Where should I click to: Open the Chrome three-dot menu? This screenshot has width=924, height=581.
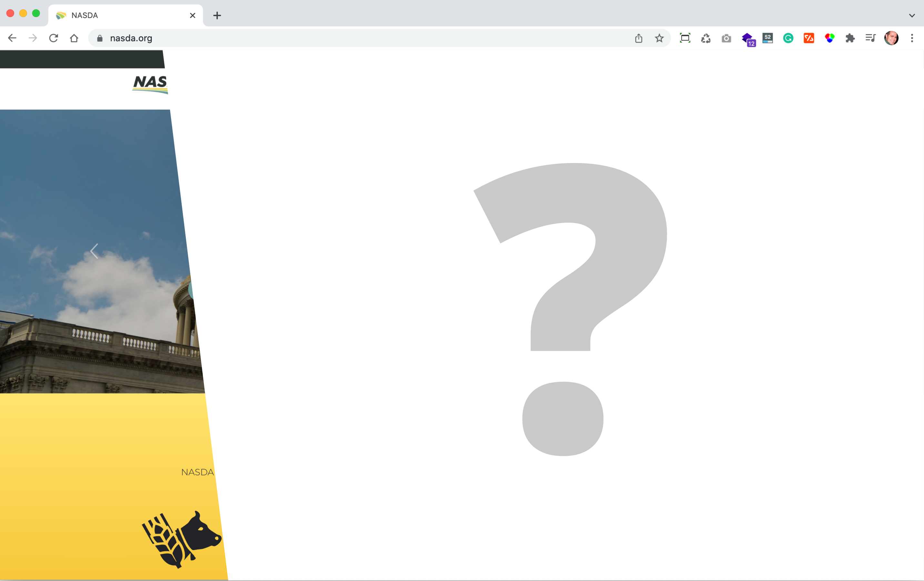(912, 38)
